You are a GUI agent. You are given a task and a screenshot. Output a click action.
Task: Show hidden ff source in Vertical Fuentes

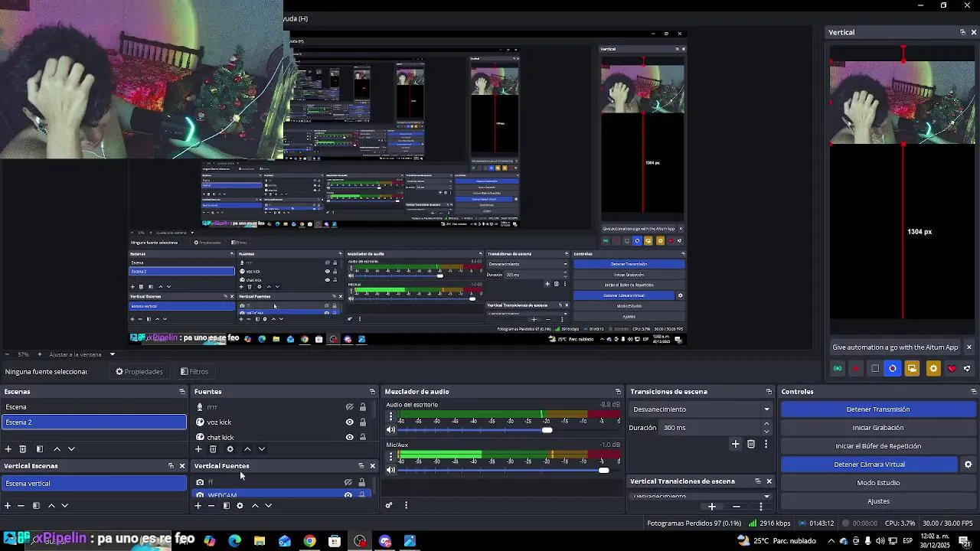[x=348, y=482]
